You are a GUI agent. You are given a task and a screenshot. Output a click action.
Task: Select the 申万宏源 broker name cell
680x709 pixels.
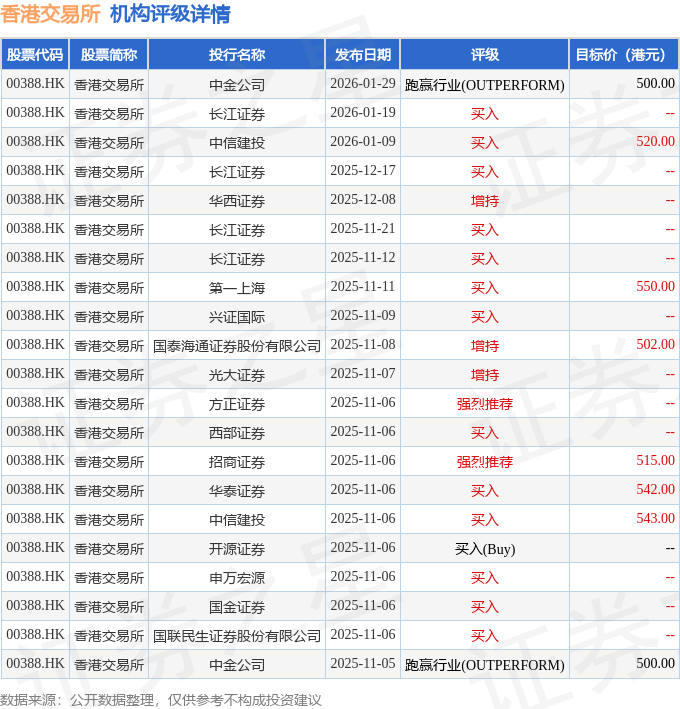[x=236, y=577]
